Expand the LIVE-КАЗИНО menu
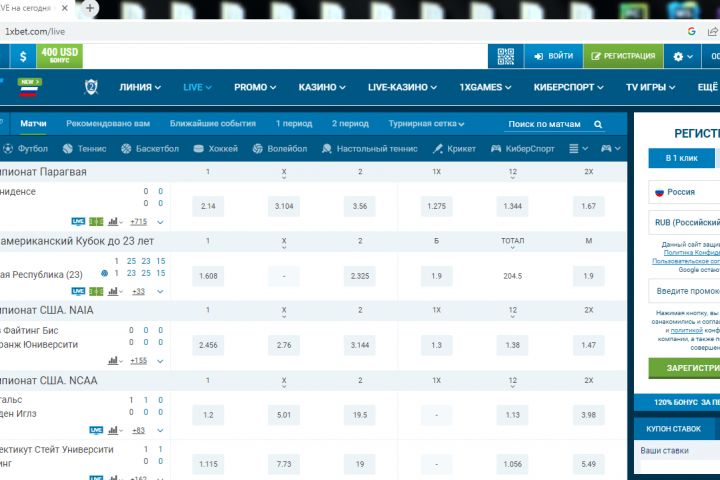Viewport: 720px width, 480px height. [x=402, y=87]
